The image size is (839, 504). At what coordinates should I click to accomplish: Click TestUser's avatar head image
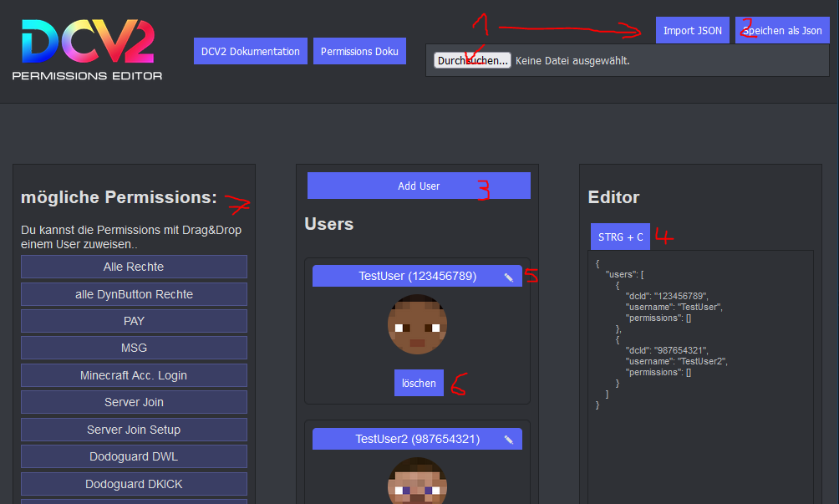click(417, 324)
